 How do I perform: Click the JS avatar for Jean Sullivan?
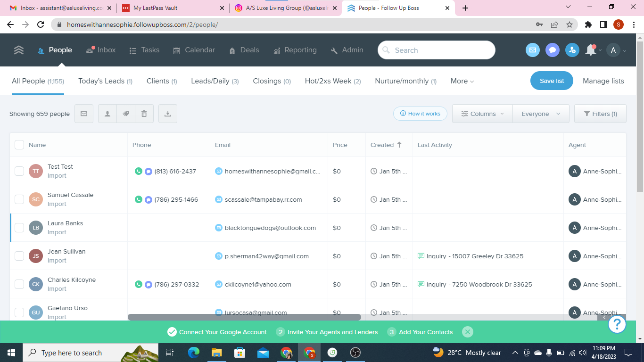point(36,256)
